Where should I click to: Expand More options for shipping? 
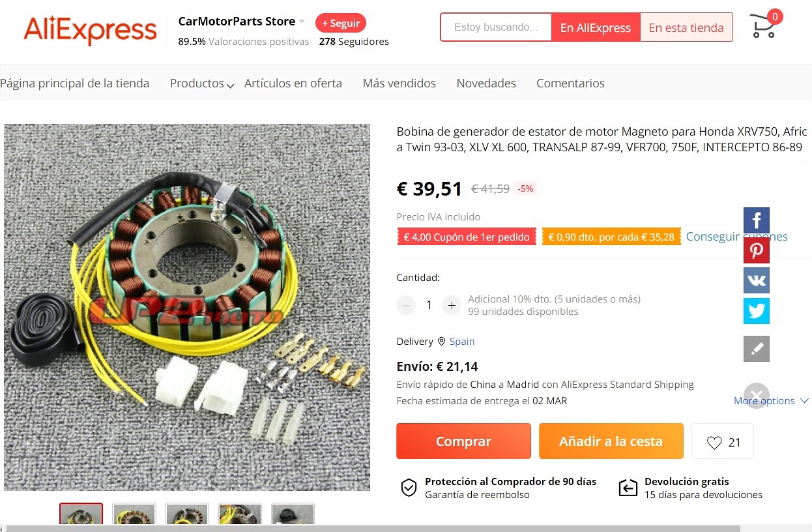point(772,401)
